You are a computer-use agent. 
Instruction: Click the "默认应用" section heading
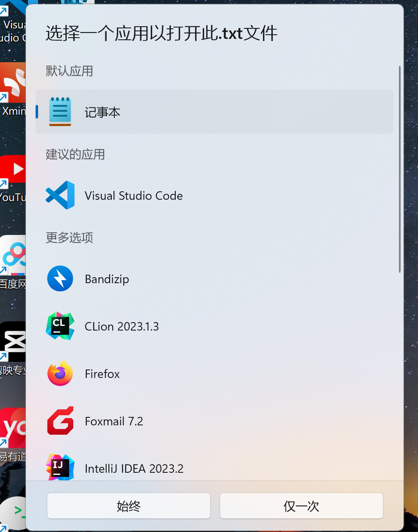coord(69,71)
